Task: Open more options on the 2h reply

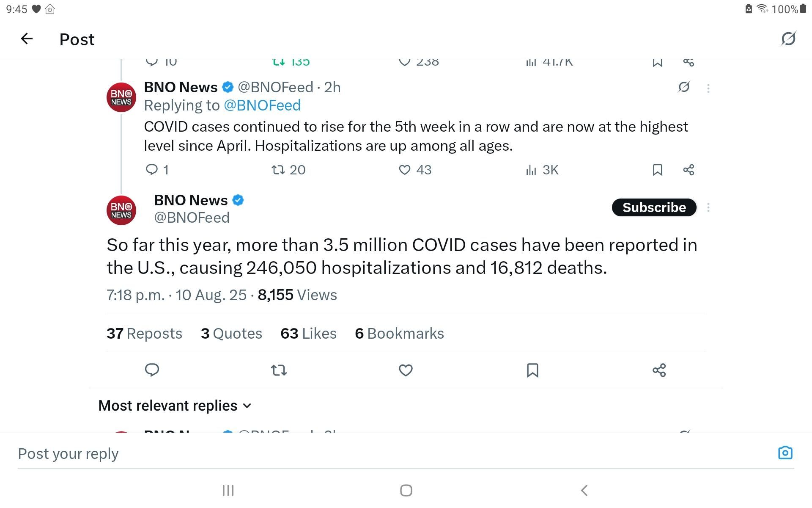Action: [708, 88]
